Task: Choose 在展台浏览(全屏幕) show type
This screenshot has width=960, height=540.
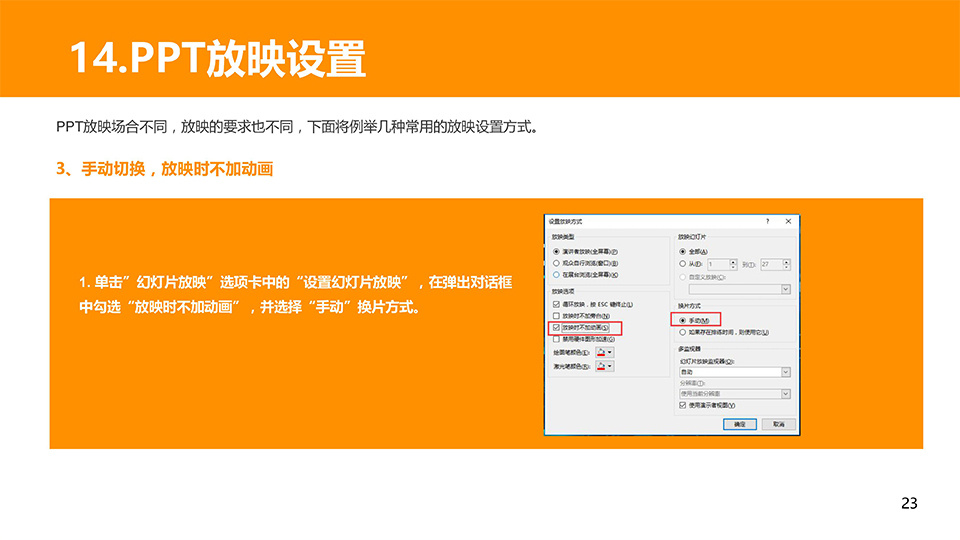Action: [556, 274]
